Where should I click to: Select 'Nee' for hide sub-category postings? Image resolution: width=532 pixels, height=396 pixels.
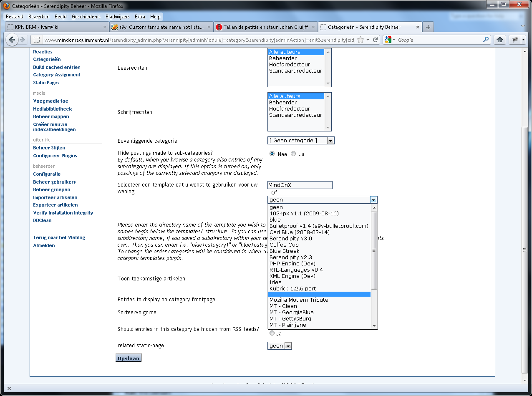coord(272,154)
